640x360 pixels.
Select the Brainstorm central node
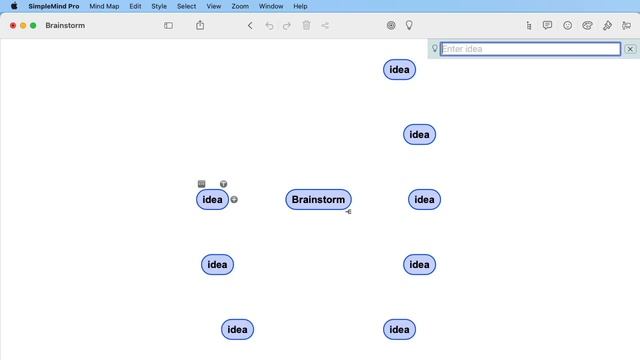point(318,200)
